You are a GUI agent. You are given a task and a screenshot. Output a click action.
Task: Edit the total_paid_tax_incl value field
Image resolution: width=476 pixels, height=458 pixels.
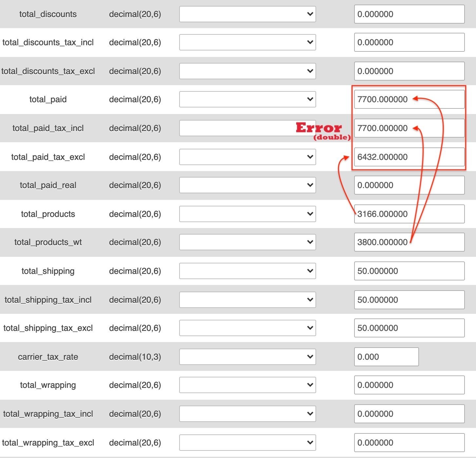point(409,128)
